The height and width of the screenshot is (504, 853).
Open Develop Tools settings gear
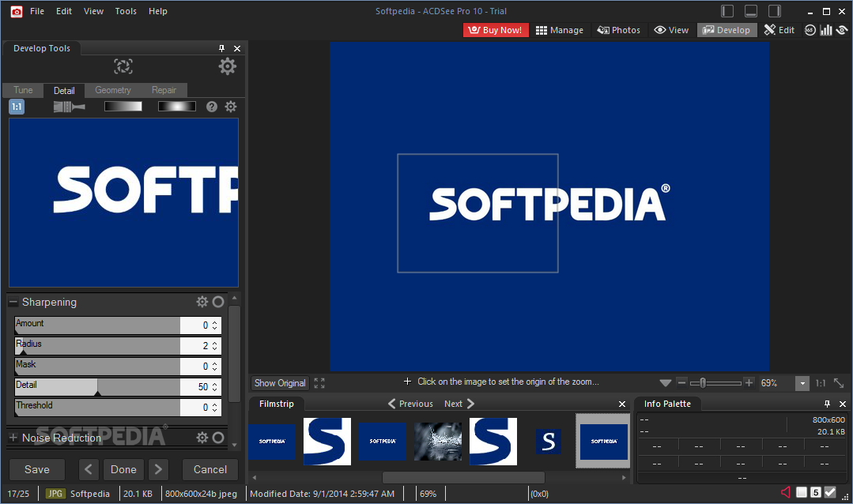tap(228, 66)
